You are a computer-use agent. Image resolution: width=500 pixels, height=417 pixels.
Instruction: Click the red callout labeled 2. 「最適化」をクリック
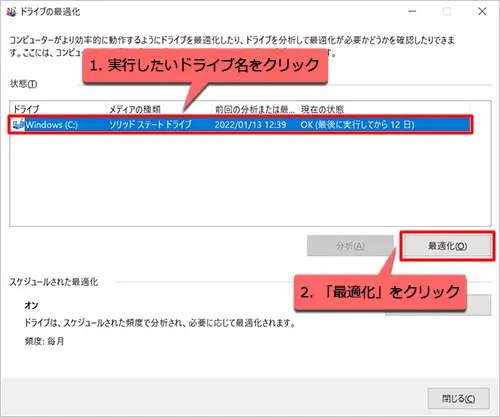(x=380, y=293)
